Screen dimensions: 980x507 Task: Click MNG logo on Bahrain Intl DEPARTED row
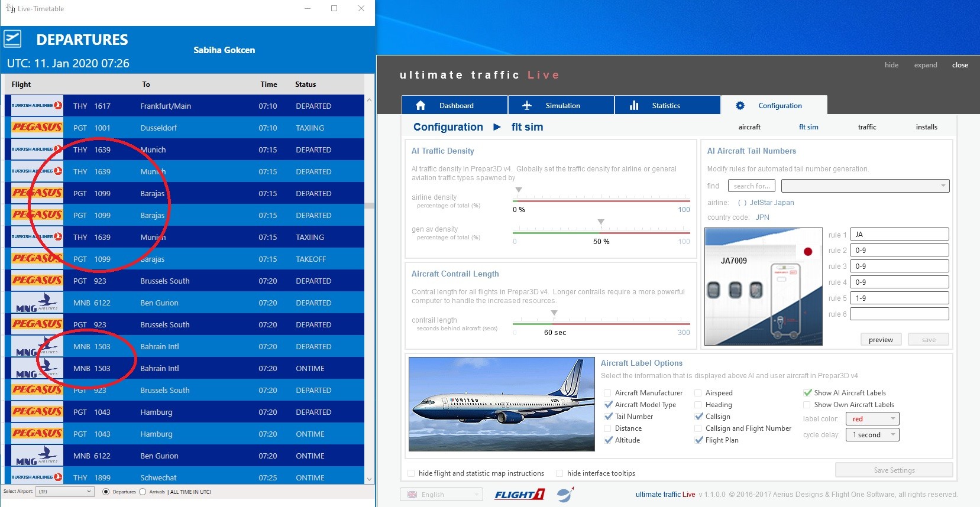(x=37, y=346)
